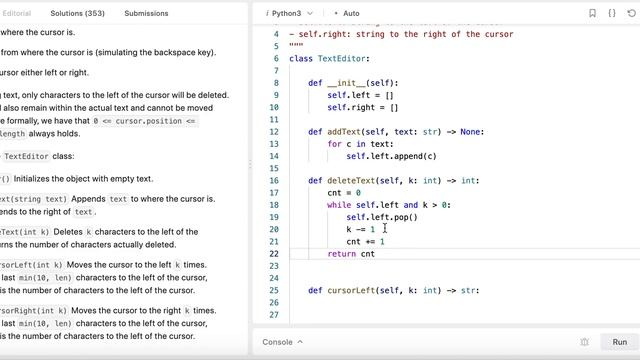Click the 'self.left.append(c)' line
Viewport: 640px width, 360px height.
pos(391,156)
